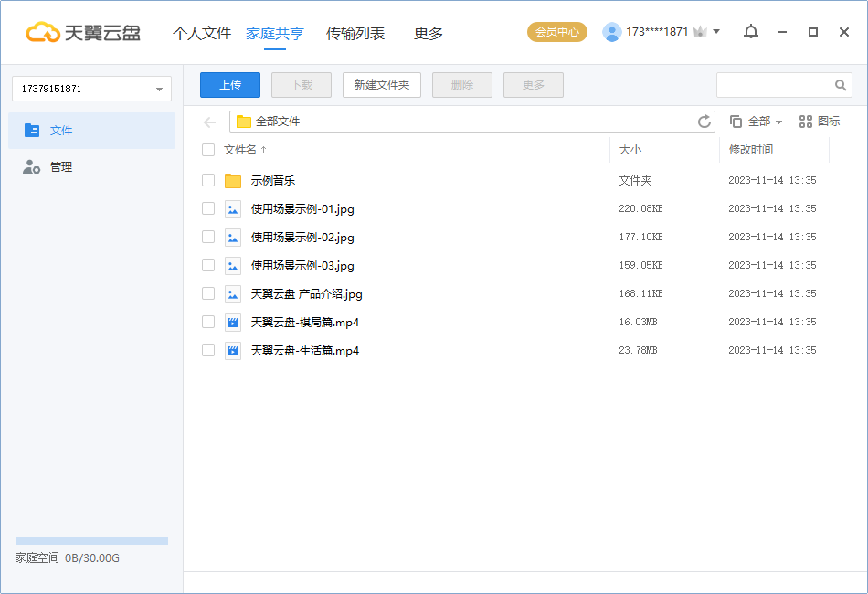Screen dimensions: 868x594
Task: Select the file name 示例音乐
Action: pos(273,180)
